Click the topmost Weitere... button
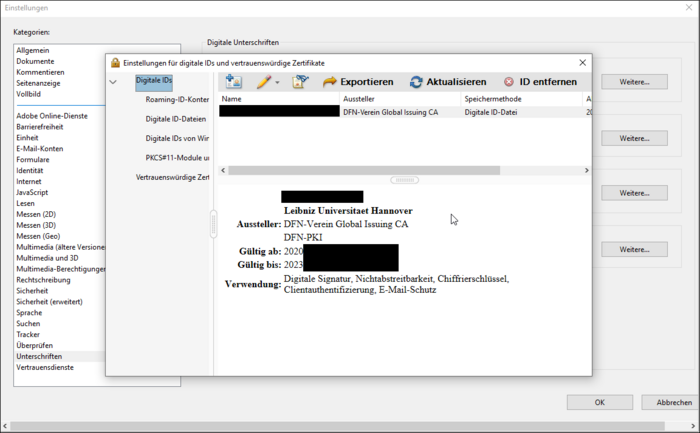700x433 pixels. point(634,82)
